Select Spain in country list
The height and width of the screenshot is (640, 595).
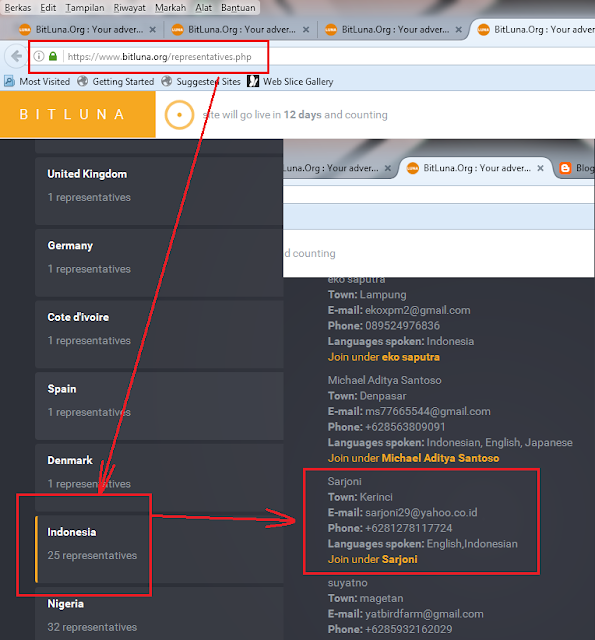tap(159, 406)
